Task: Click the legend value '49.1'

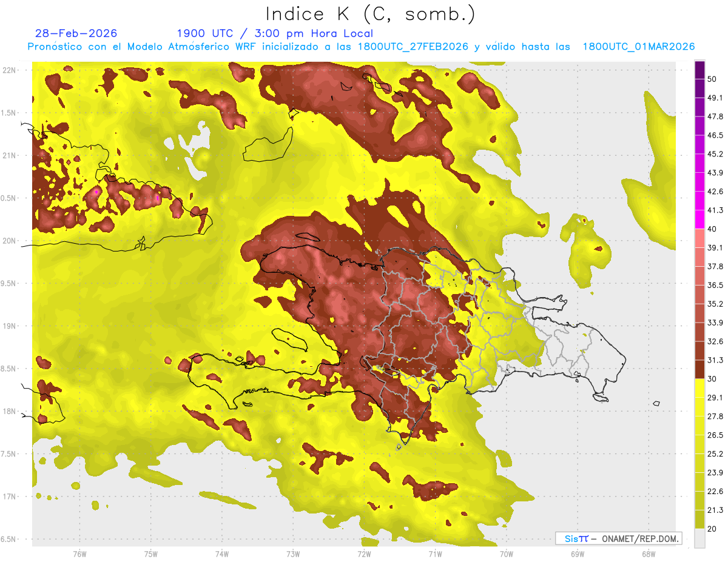Action: (715, 97)
